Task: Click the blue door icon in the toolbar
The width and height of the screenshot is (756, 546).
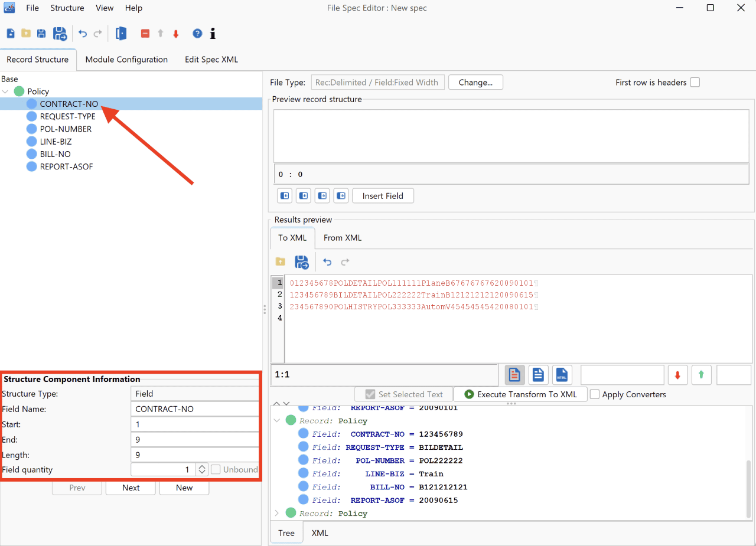Action: (121, 34)
